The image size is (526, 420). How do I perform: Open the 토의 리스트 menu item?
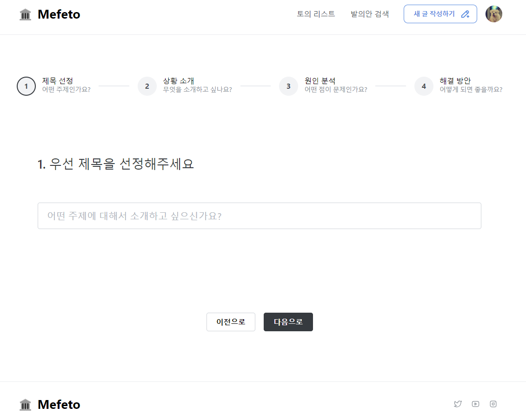point(316,14)
